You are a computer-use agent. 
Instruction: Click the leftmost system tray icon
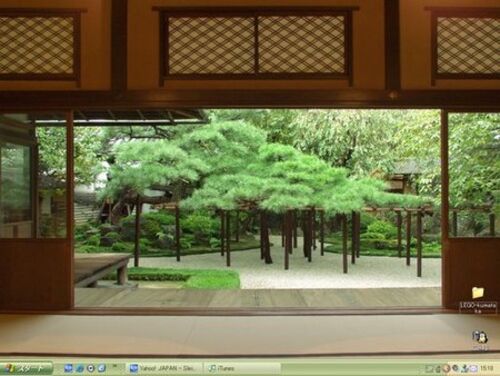click(429, 368)
